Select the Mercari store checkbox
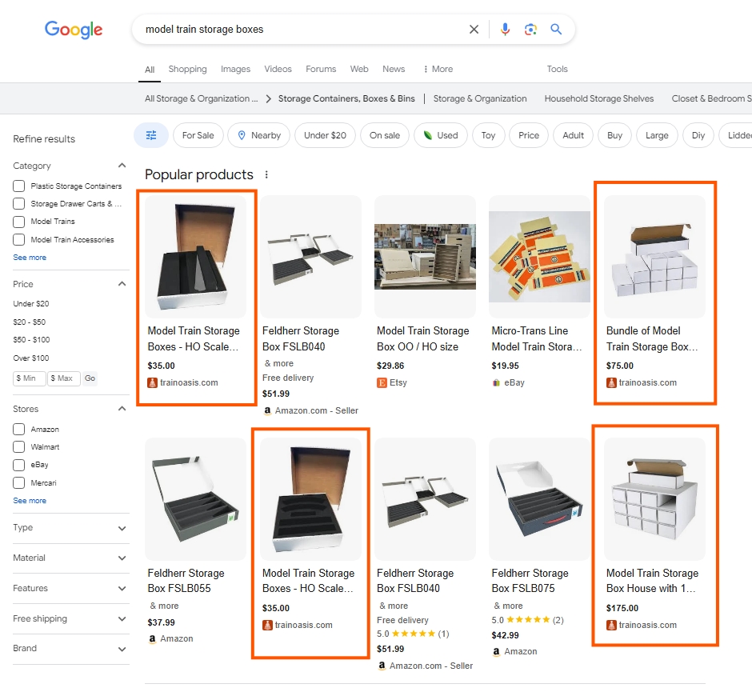Screen dimensions: 752x700 (x=18, y=483)
